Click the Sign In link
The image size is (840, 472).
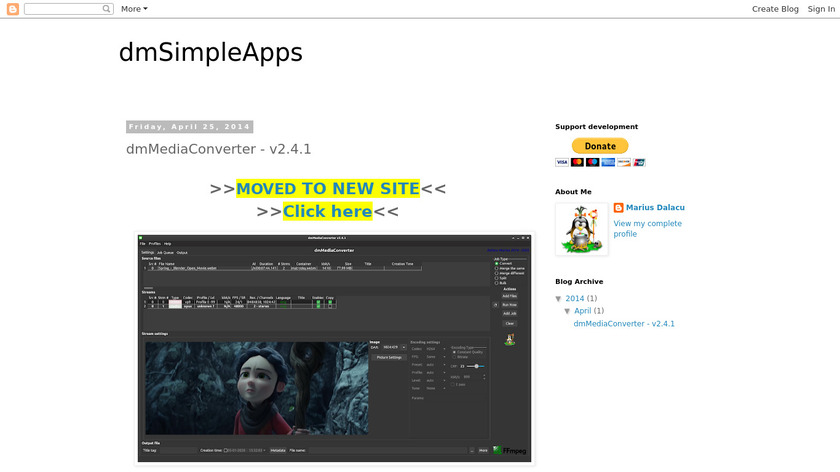pyautogui.click(x=821, y=9)
